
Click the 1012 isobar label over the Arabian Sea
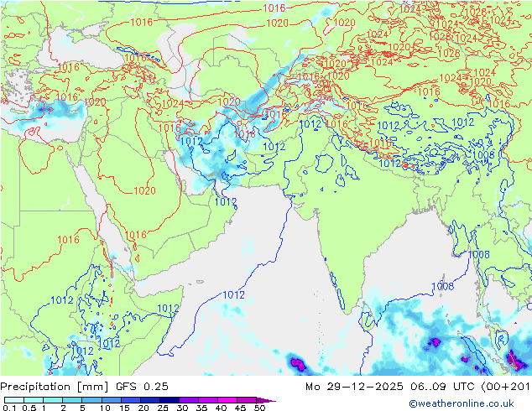click(x=233, y=295)
